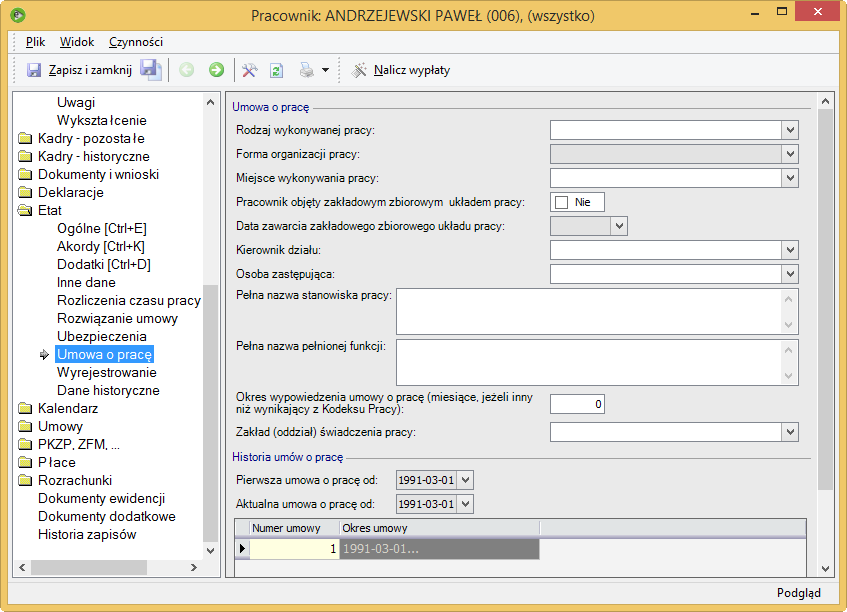847x612 pixels.
Task: Click the tree panel vertical scrollbar thumb
Action: [210, 413]
